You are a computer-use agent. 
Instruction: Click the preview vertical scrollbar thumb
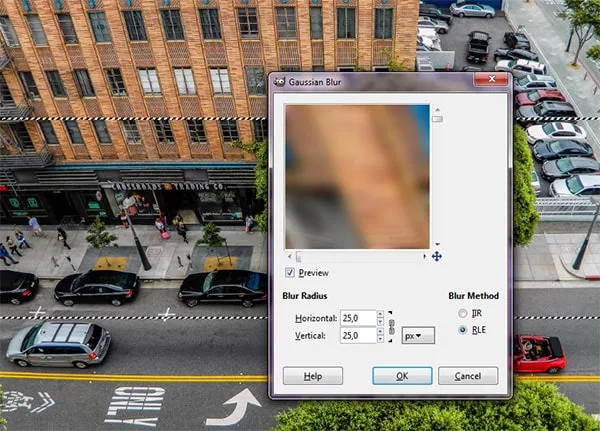(437, 119)
